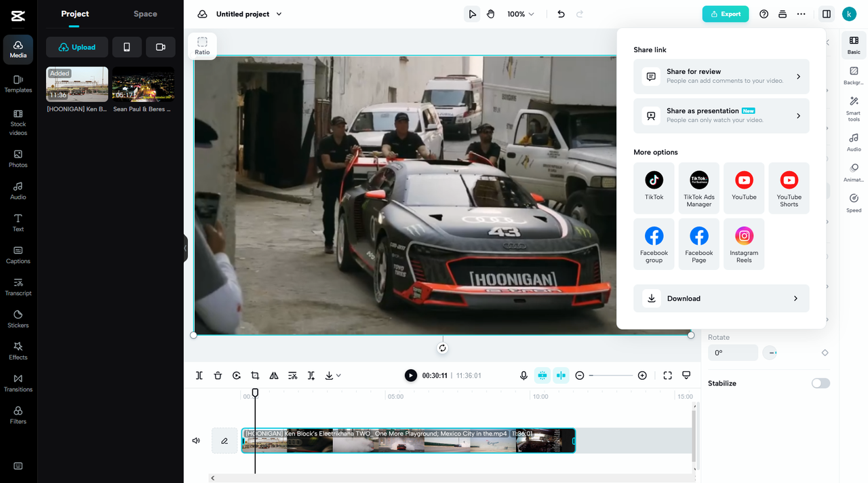Screen dimensions: 868x483
Task: Open the Background tab in right panel
Action: click(854, 76)
